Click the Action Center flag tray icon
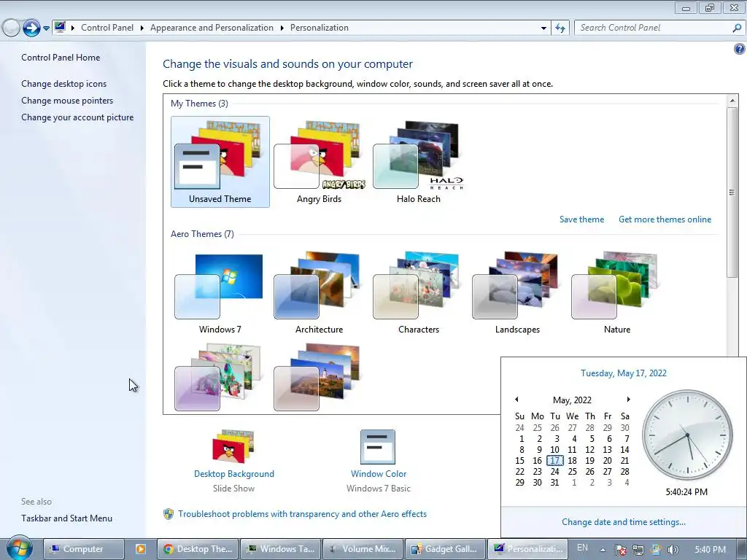 coord(620,550)
